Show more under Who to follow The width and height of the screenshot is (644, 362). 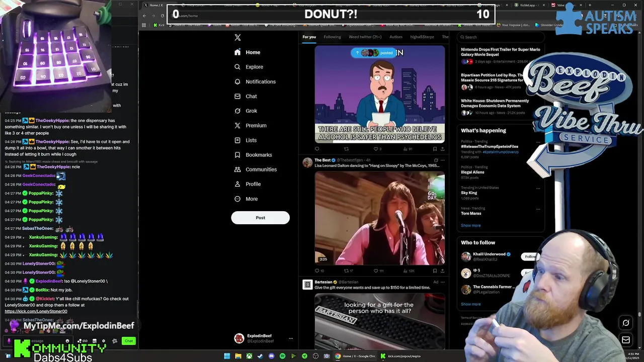[x=470, y=304]
